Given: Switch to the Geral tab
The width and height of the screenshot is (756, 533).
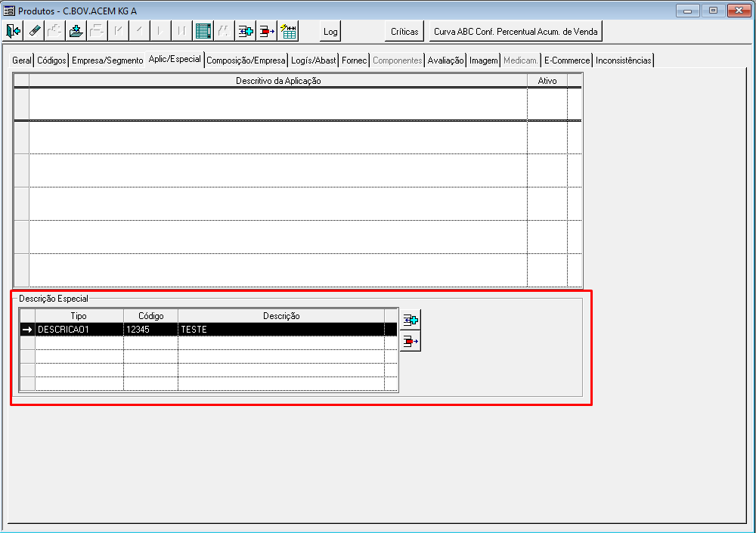Looking at the screenshot, I should coord(22,60).
